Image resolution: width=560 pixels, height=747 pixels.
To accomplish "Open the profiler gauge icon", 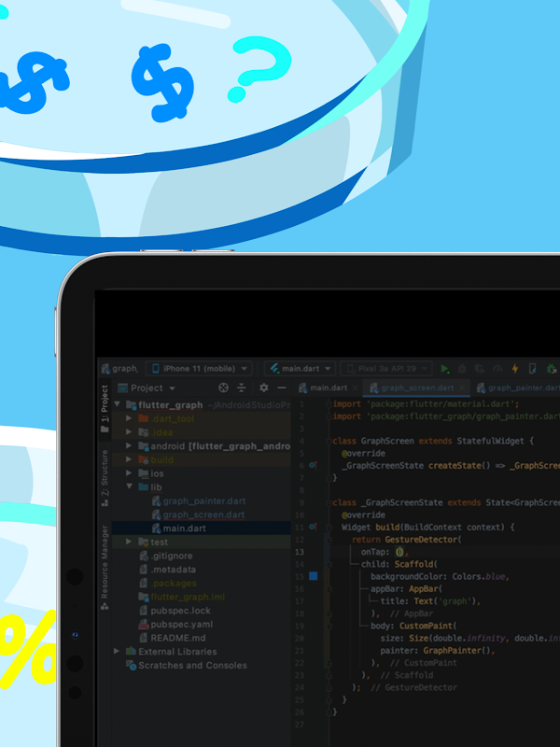I will click(497, 368).
